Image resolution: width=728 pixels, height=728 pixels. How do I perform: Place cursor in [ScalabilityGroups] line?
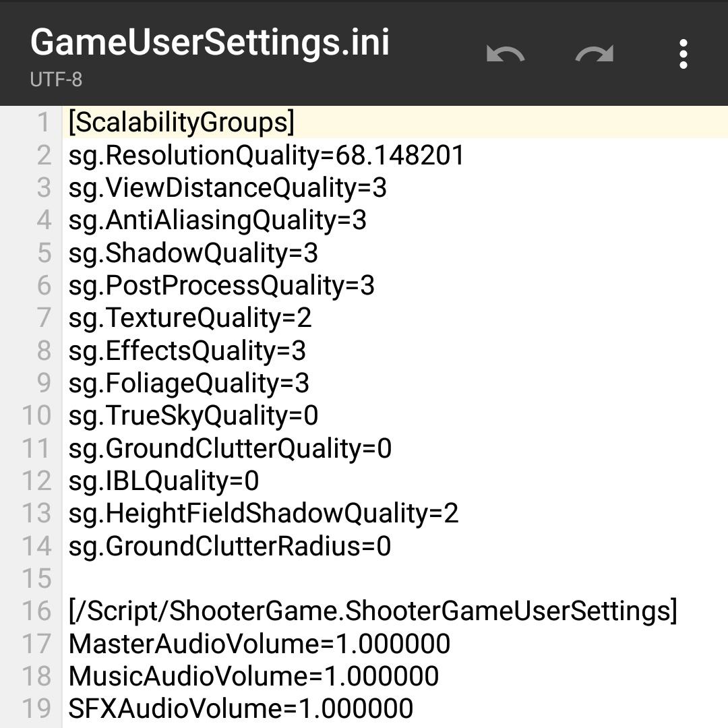[182, 123]
